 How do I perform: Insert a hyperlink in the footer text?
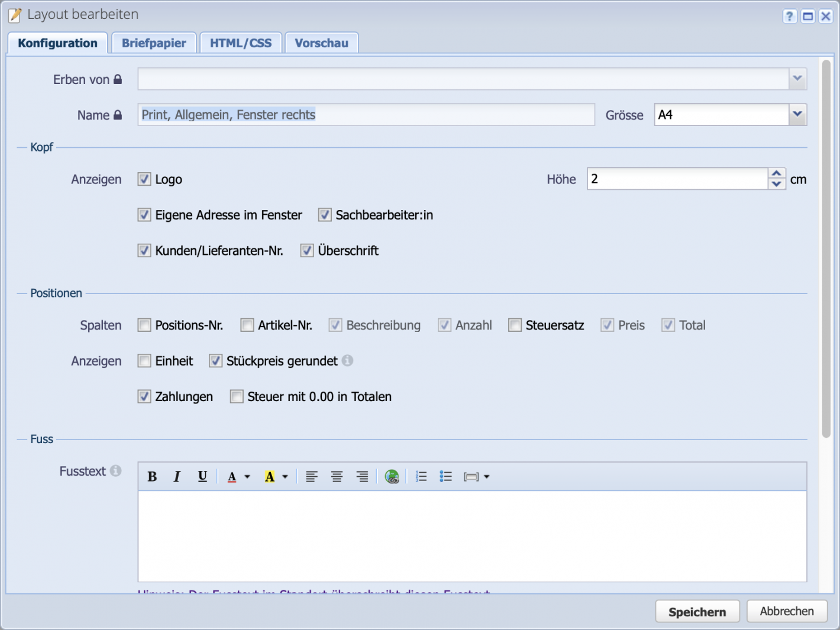point(391,476)
